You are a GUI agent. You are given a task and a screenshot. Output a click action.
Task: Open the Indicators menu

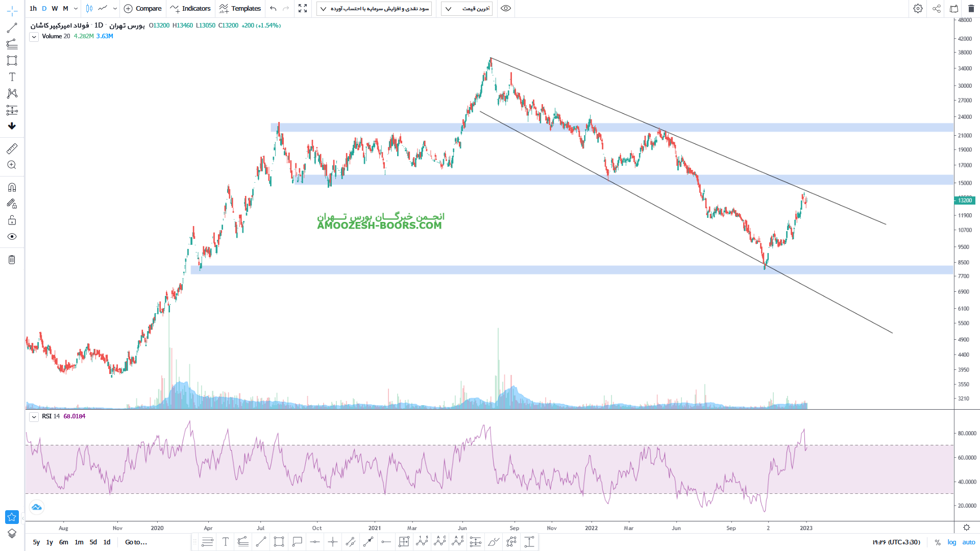tap(190, 9)
